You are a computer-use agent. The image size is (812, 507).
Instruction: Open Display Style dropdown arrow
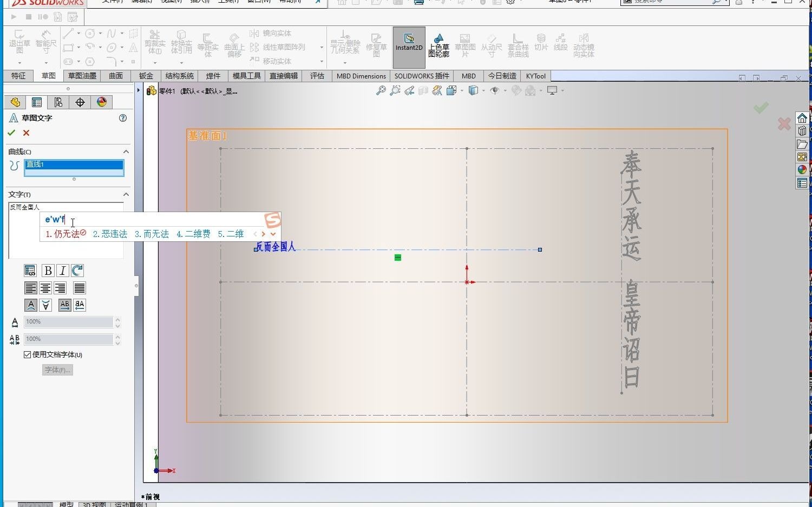point(483,91)
